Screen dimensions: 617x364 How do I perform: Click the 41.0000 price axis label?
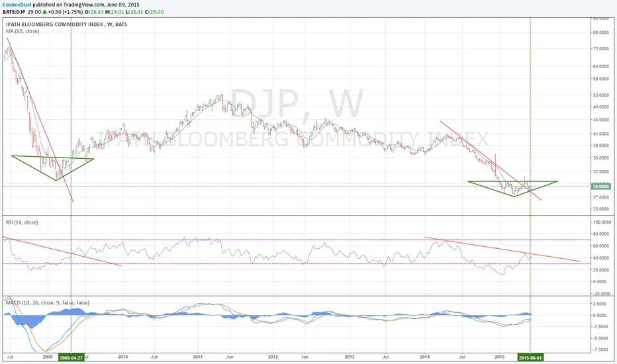[x=601, y=134]
